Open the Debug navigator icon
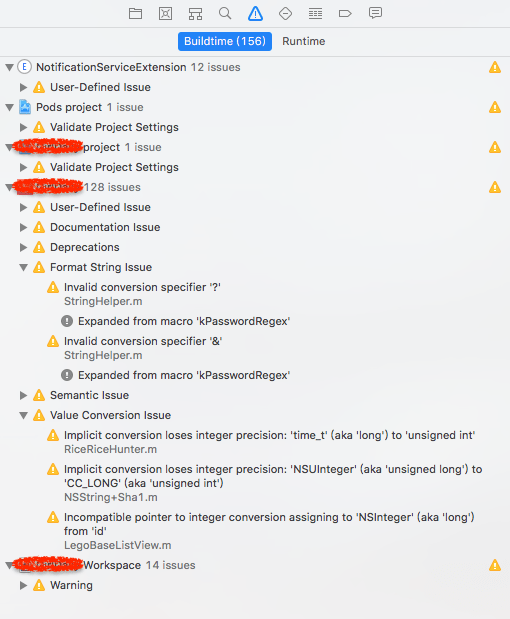The image size is (510, 619). pos(315,14)
